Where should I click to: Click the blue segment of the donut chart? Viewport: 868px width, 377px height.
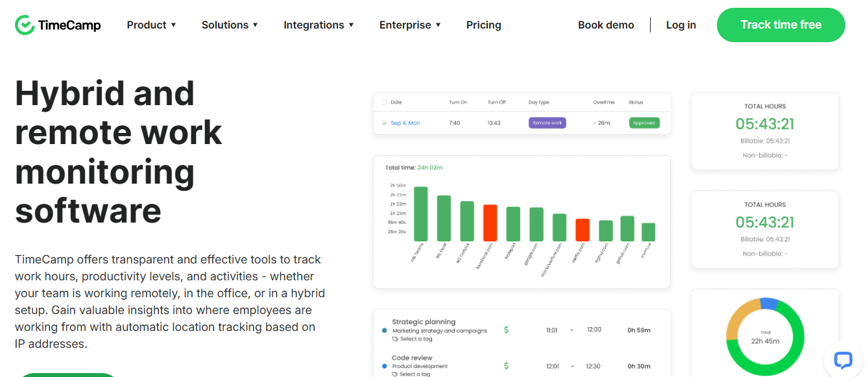pos(769,304)
